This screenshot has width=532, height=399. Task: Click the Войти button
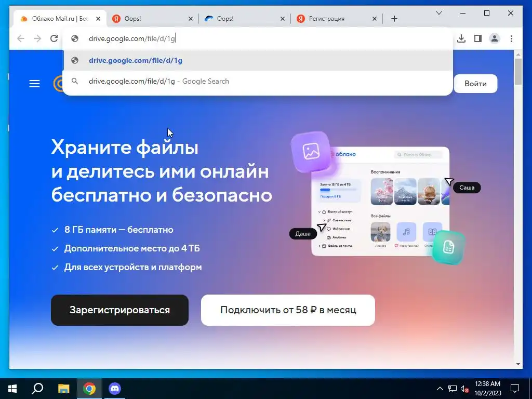click(475, 84)
